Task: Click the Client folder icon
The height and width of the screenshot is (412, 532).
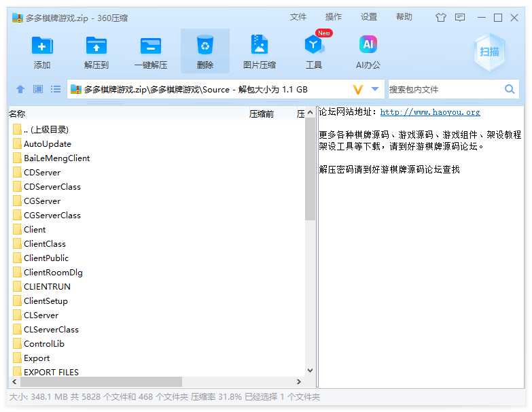Action: [x=17, y=229]
